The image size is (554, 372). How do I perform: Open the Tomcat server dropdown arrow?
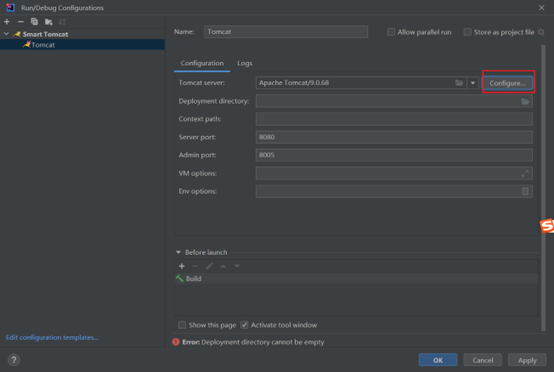[472, 83]
